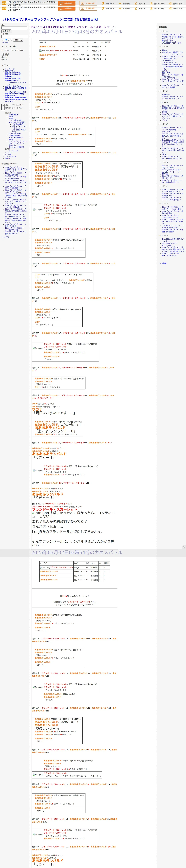This screenshot has height=868, width=186.
Task: Open the 変幻自在リクエスト受付 link
Action: pyautogui.click(x=17, y=92)
